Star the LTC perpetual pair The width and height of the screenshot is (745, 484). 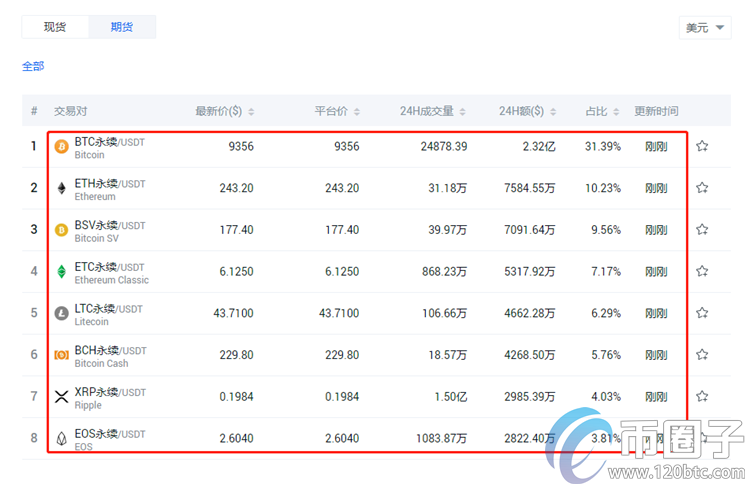click(702, 313)
